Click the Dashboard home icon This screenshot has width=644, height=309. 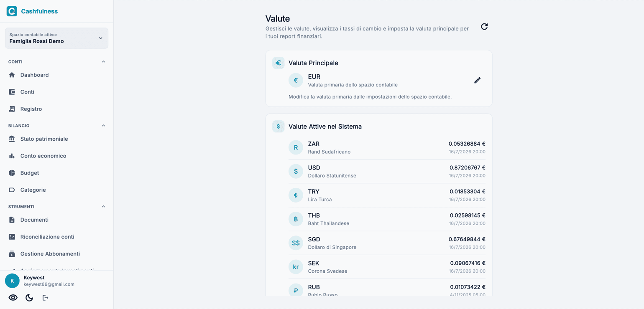point(12,75)
